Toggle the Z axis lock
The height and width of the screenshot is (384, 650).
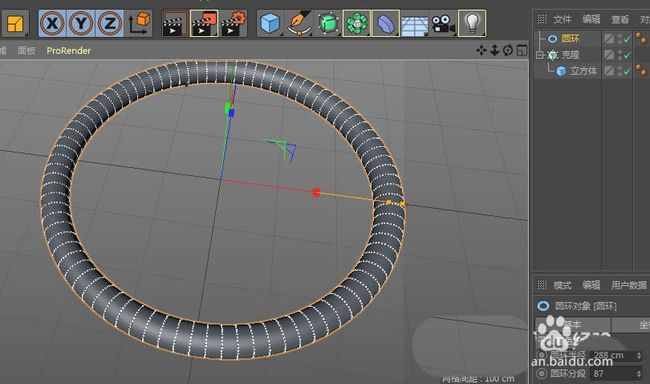tap(109, 23)
